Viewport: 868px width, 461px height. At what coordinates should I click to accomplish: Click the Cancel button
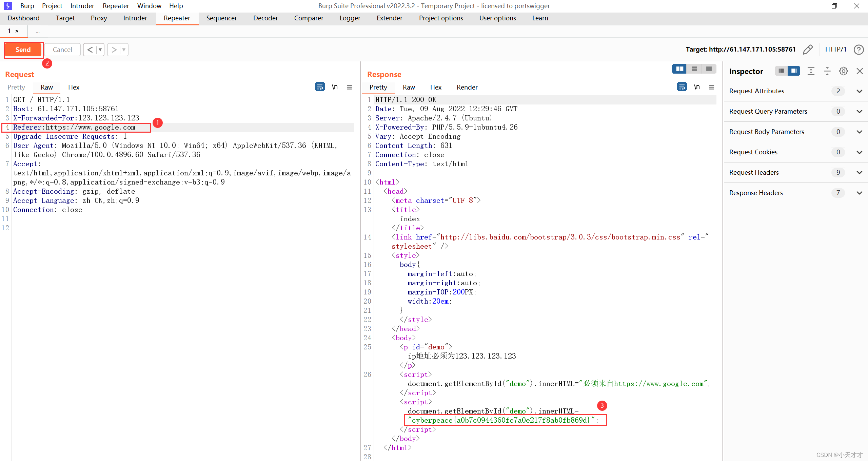pos(62,50)
